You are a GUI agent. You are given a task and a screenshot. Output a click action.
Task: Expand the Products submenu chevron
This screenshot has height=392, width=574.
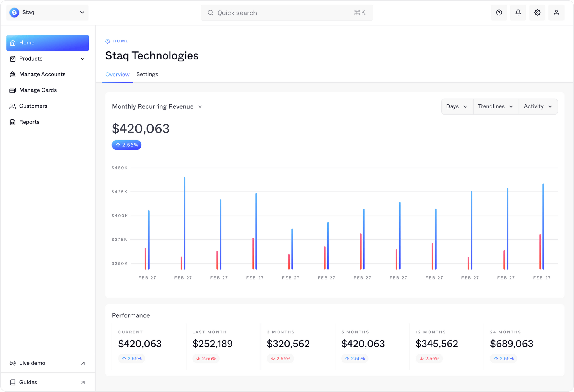click(83, 59)
